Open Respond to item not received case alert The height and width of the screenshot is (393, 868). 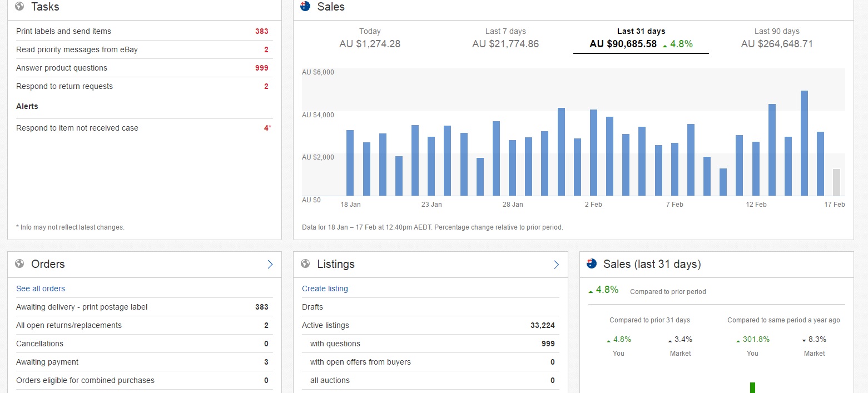pos(77,128)
